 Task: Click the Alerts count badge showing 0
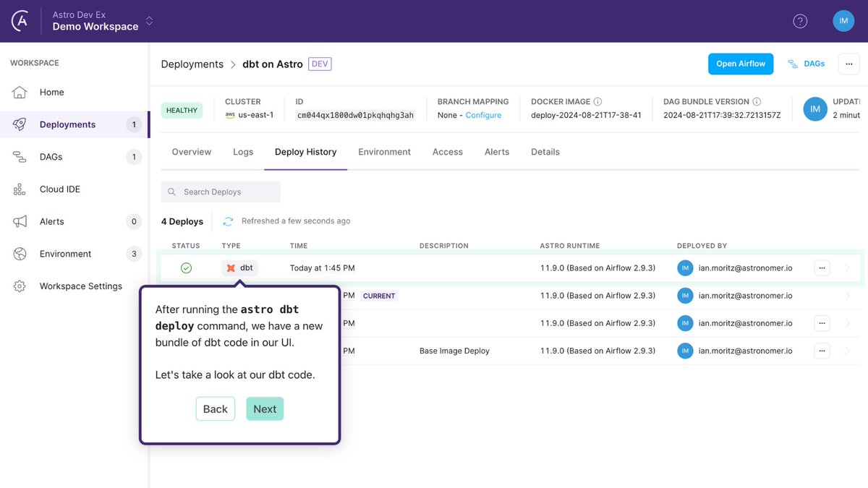[134, 222]
